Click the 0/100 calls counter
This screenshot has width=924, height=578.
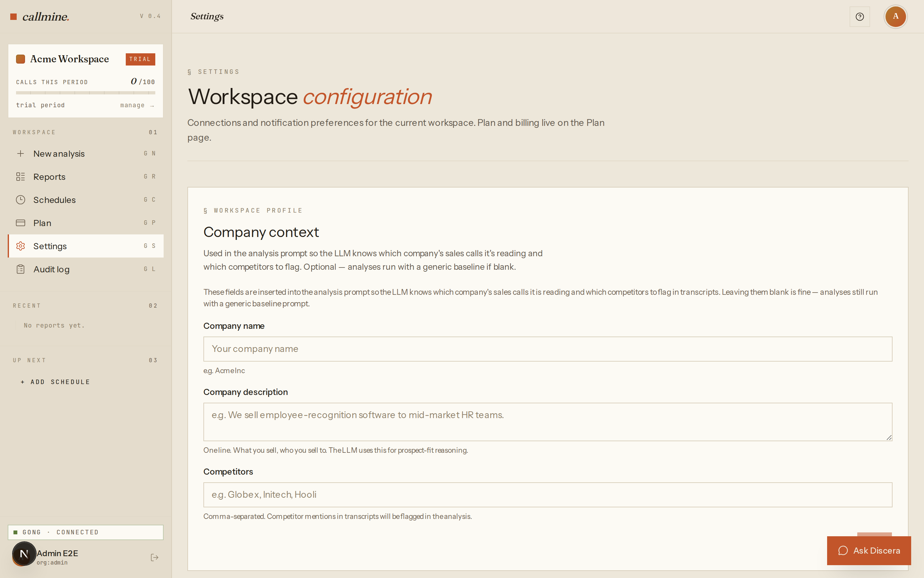coord(143,82)
